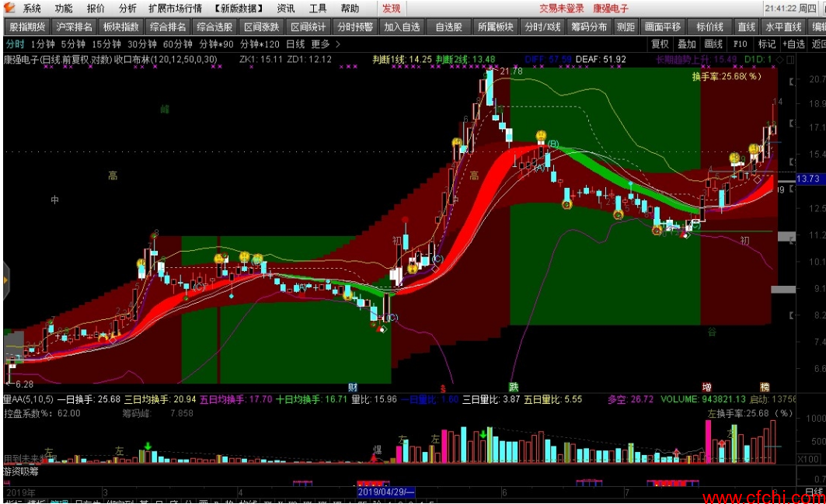
Task: Click the 榜 marker below the chart
Action: point(764,388)
